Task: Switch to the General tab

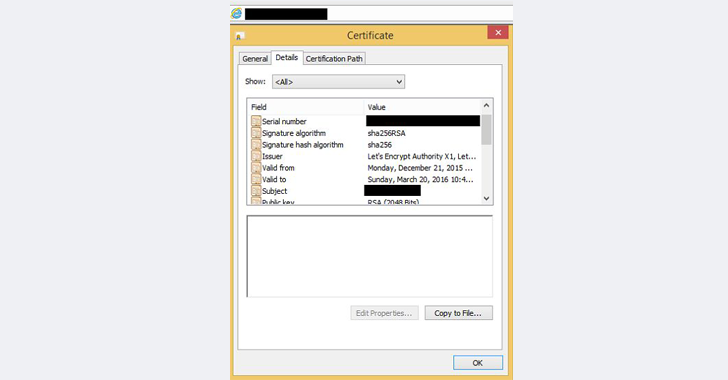Action: click(x=255, y=59)
